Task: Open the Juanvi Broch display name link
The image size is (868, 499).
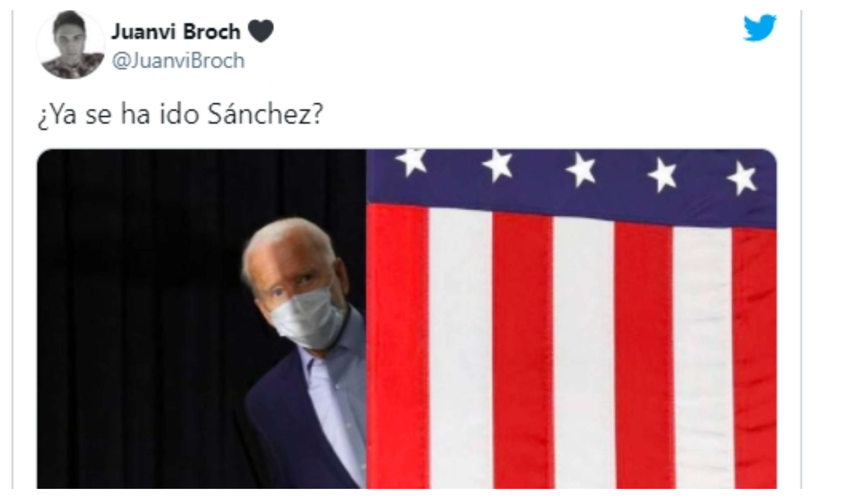Action: (x=176, y=32)
